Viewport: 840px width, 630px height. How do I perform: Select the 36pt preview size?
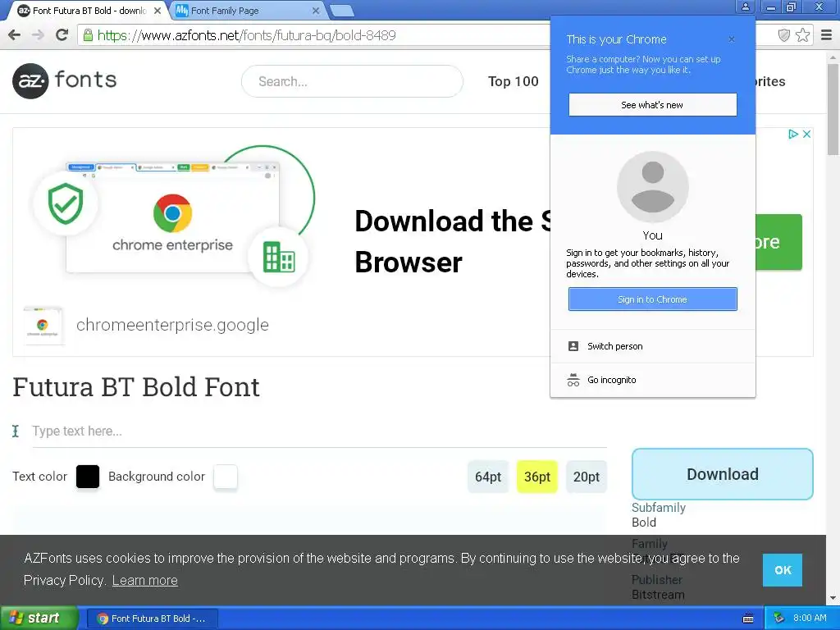click(x=536, y=477)
